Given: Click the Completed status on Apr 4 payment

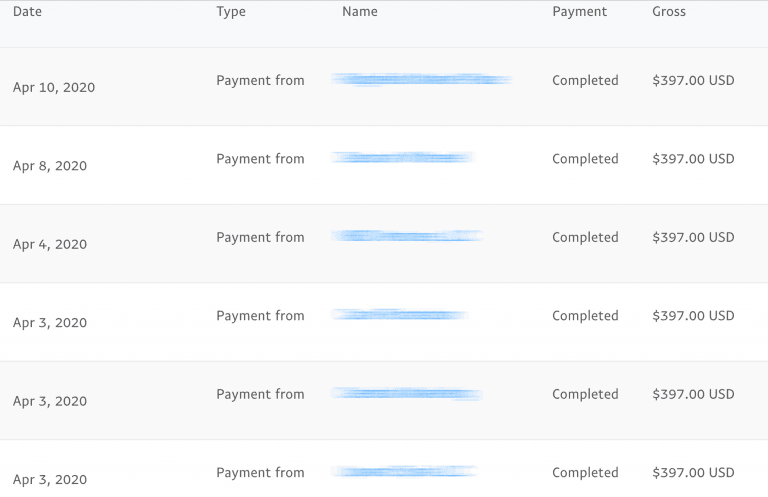Looking at the screenshot, I should pyautogui.click(x=585, y=237).
